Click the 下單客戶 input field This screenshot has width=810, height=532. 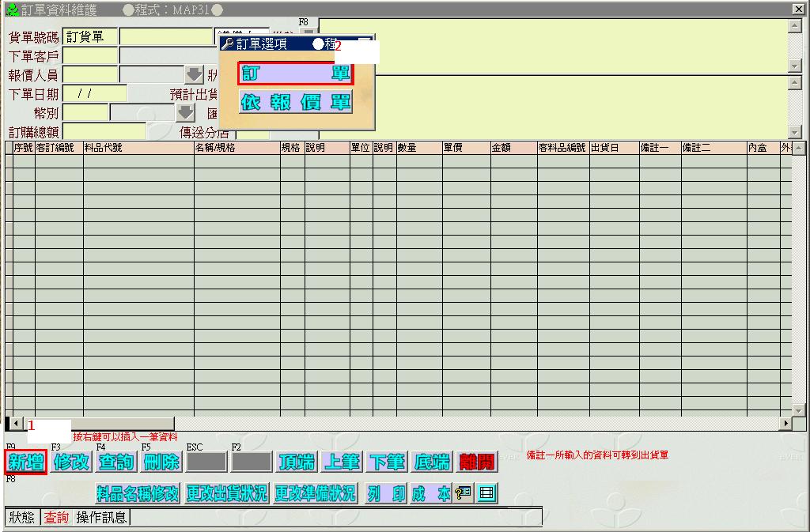tap(90, 56)
